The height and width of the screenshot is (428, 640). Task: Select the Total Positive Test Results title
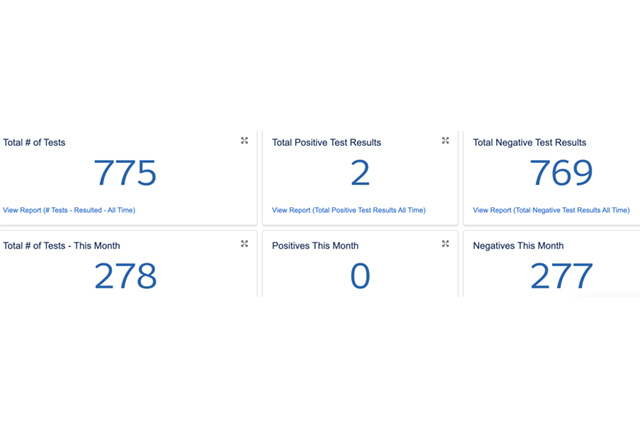(326, 143)
